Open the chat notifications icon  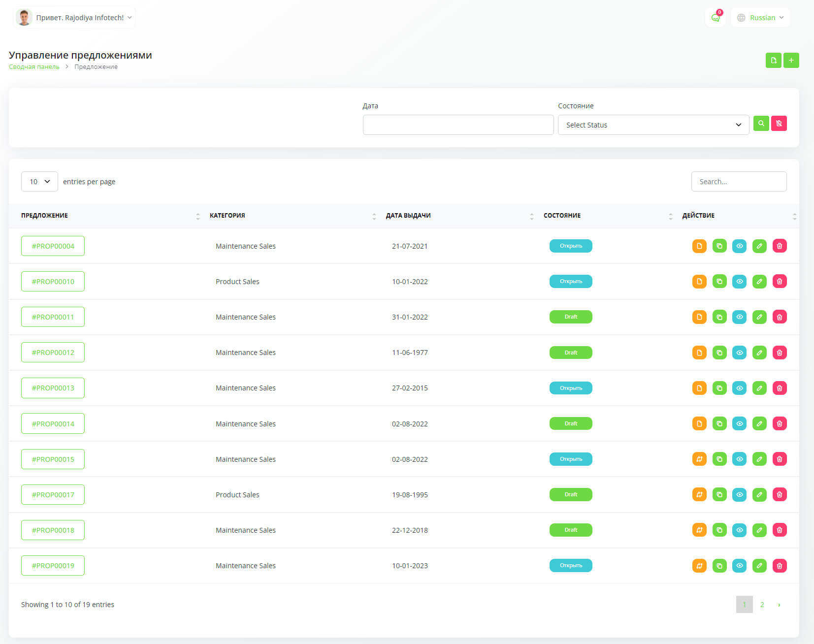715,18
